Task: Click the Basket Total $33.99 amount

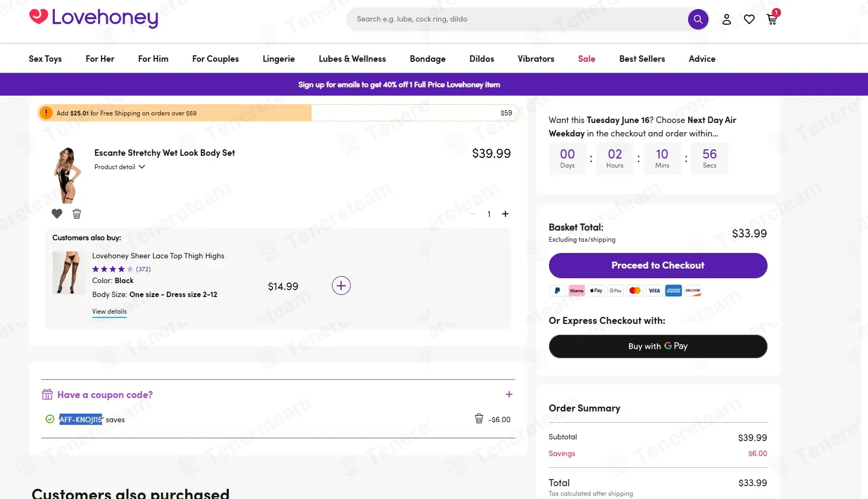Action: click(x=749, y=234)
